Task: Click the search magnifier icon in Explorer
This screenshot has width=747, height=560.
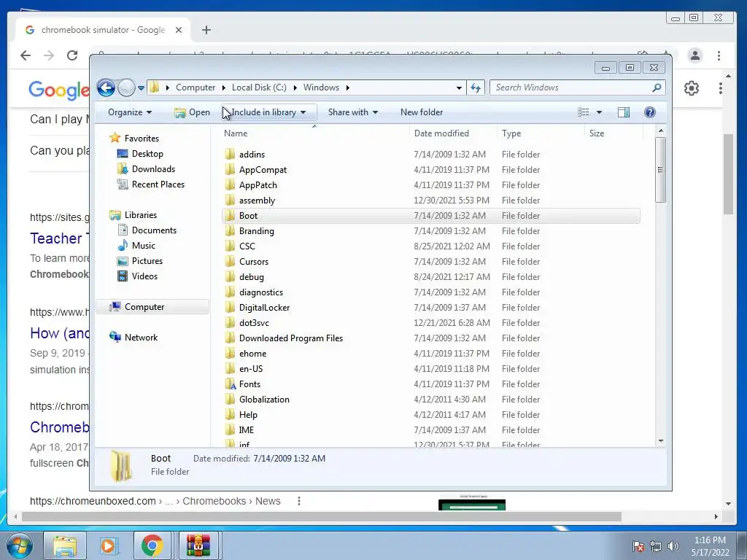Action: coord(657,87)
